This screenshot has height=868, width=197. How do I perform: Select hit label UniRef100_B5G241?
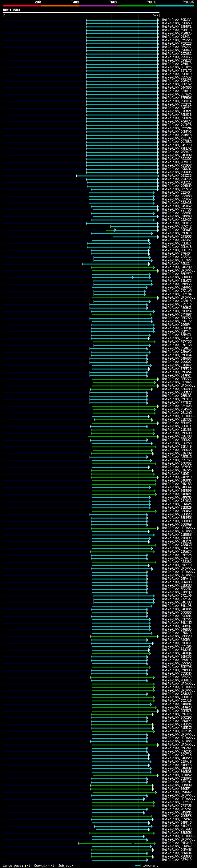[176, 748]
